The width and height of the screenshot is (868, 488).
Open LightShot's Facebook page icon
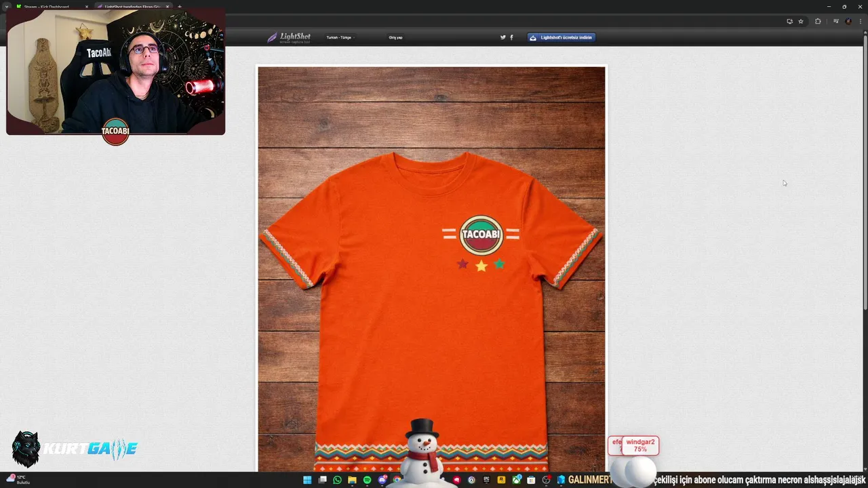click(511, 37)
